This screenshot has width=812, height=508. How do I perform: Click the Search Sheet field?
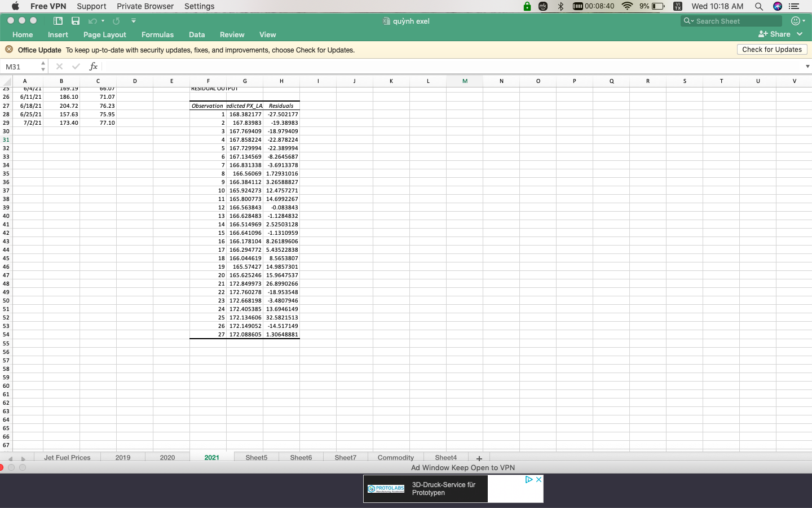[x=731, y=21]
